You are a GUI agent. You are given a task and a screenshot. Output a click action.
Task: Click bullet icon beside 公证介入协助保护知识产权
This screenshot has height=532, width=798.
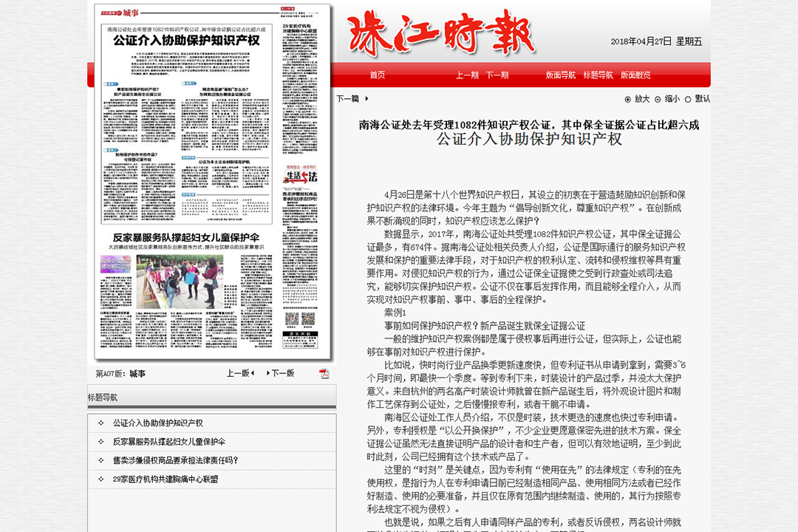click(x=100, y=423)
